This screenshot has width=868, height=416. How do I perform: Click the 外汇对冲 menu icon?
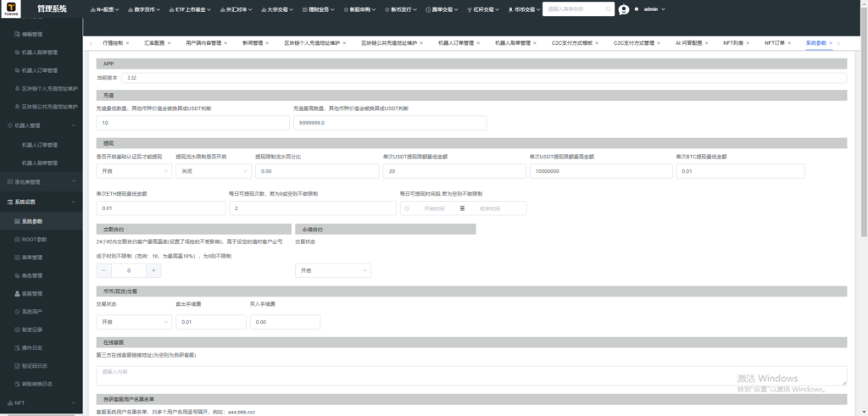tap(222, 9)
